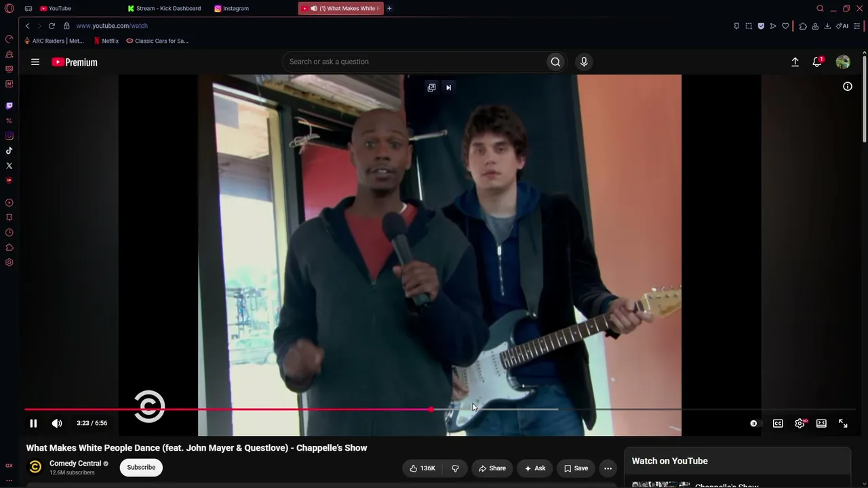This screenshot has height=488, width=868.
Task: Click the YouTube search magnifier button
Action: pyautogui.click(x=555, y=62)
